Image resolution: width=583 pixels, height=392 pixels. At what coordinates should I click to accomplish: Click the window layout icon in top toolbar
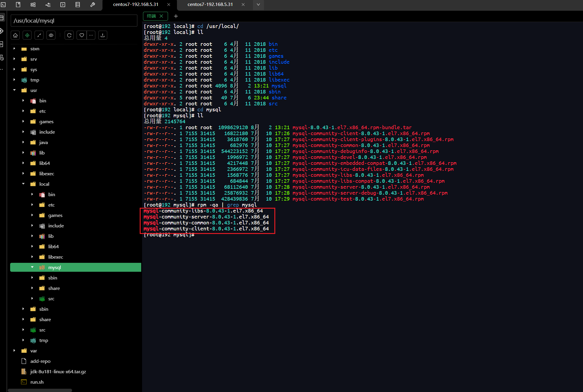pyautogui.click(x=33, y=5)
